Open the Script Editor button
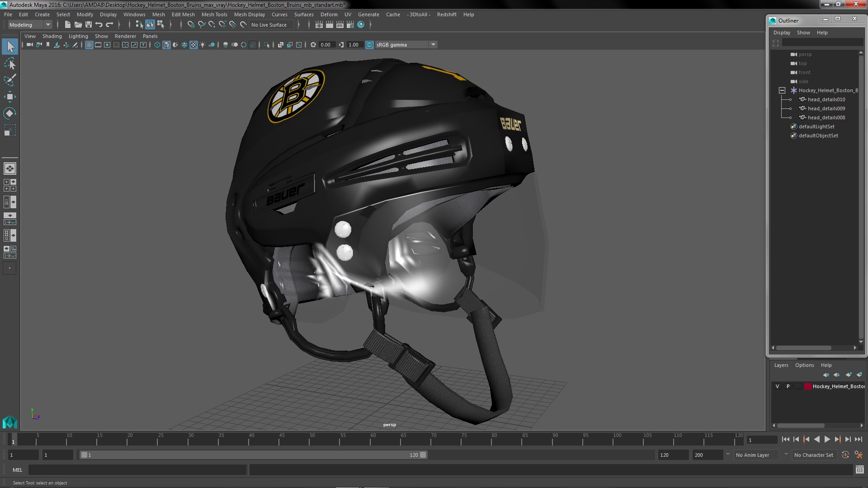 (859, 470)
